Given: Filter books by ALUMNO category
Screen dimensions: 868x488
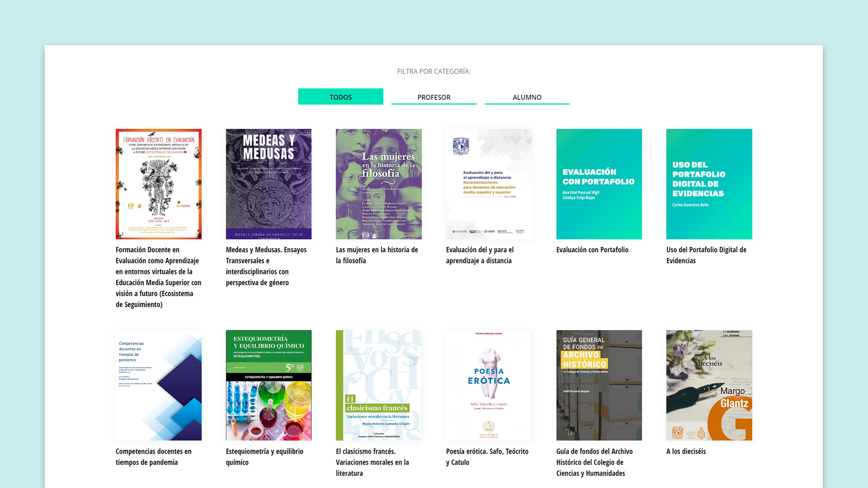Looking at the screenshot, I should tap(527, 97).
